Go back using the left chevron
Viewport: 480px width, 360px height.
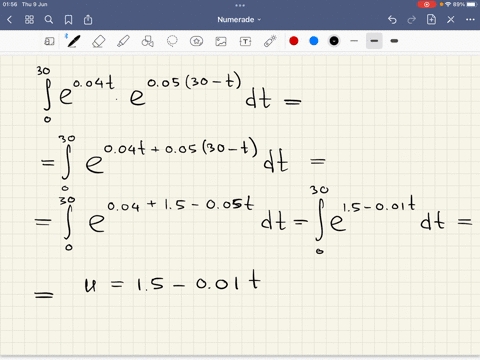coord(9,20)
